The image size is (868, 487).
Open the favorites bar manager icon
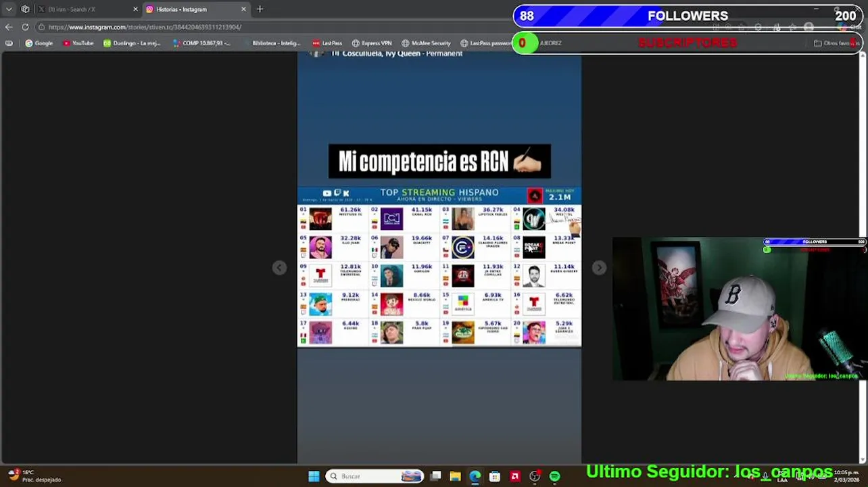9,43
